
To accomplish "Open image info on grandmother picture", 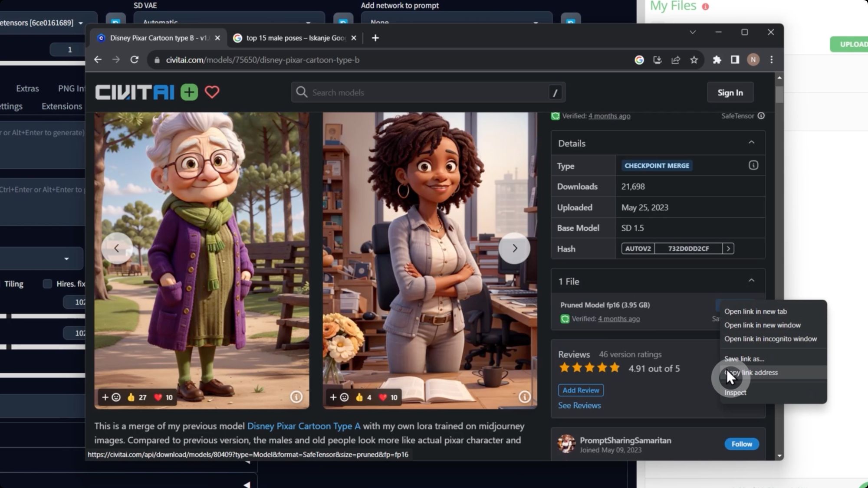I will (x=296, y=396).
